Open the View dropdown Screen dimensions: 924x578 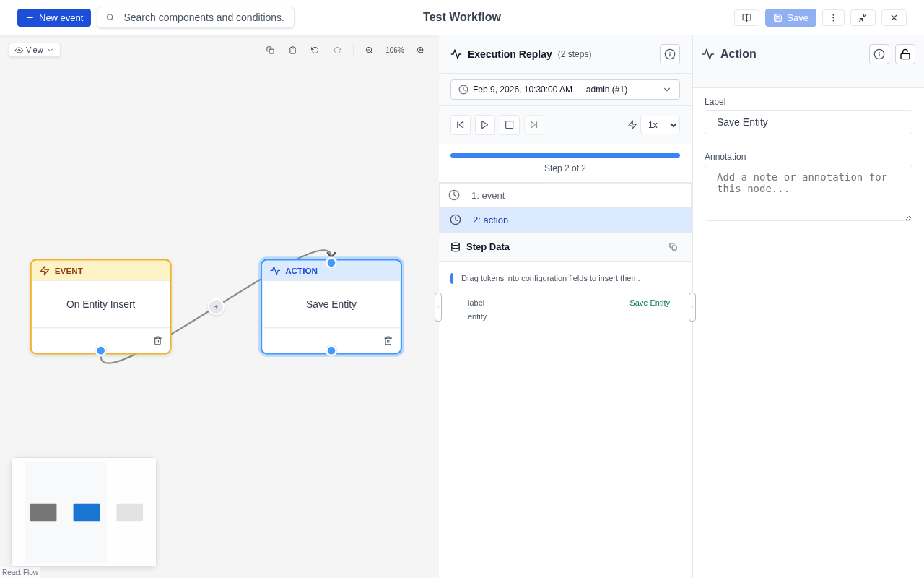tap(34, 50)
